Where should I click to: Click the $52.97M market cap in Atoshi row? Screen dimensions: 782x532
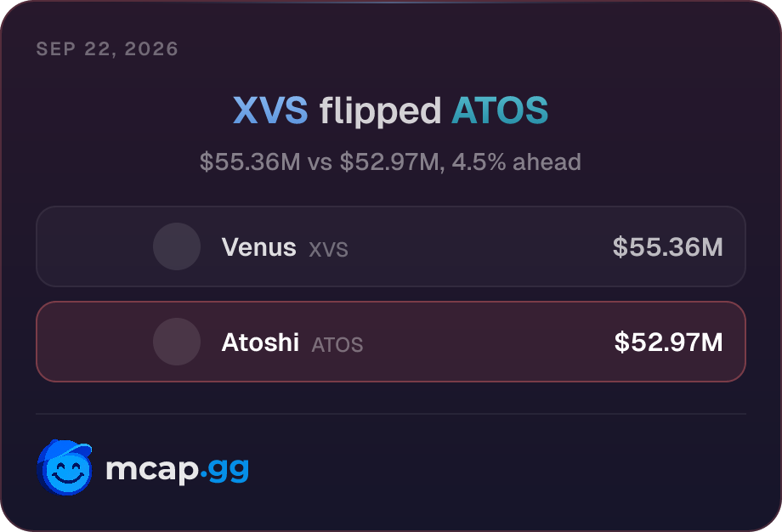[669, 342]
